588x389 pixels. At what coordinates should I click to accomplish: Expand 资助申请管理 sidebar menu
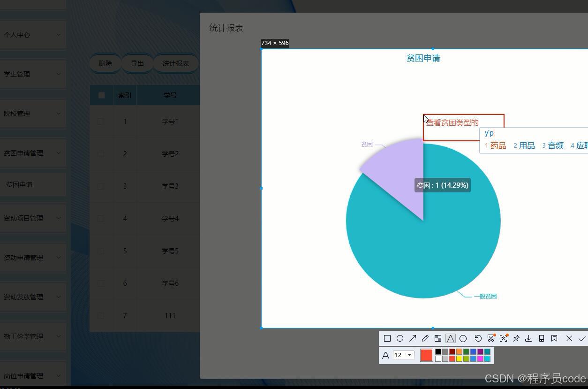tap(32, 258)
